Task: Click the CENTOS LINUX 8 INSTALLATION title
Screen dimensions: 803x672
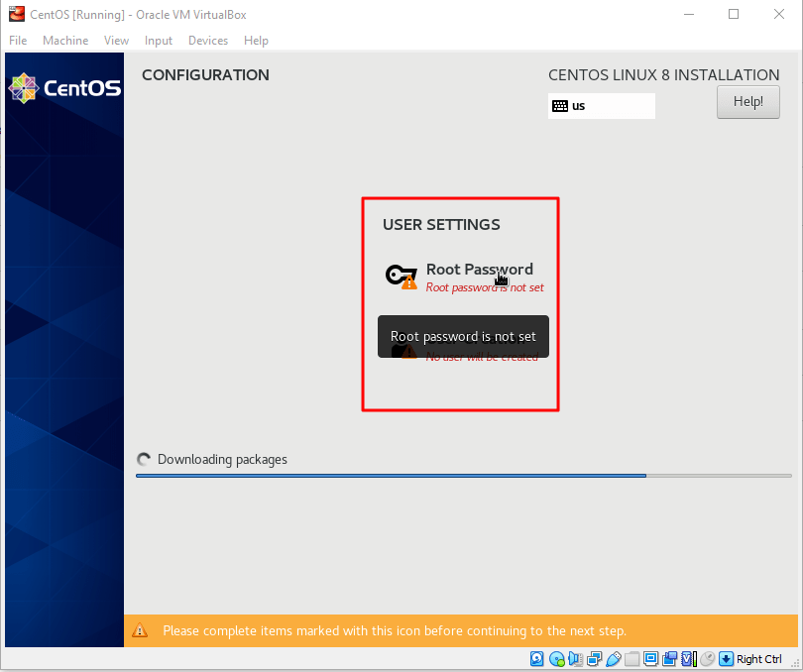Action: click(x=663, y=74)
